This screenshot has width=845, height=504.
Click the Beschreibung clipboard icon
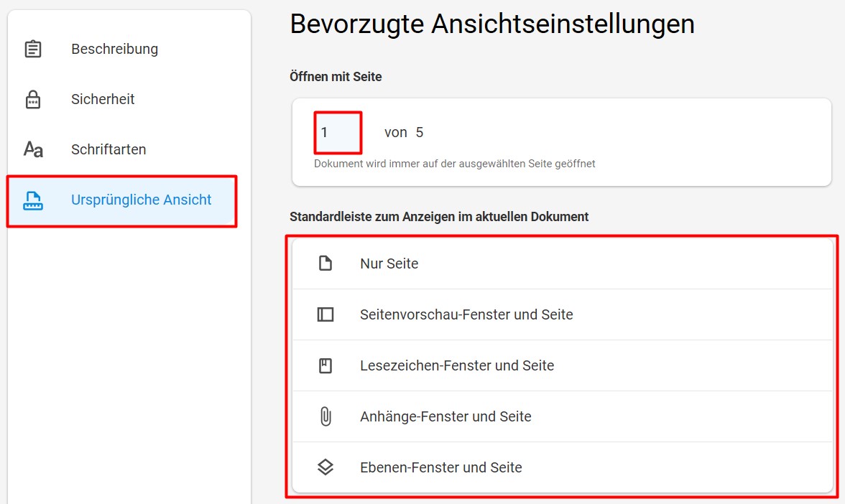tap(33, 49)
